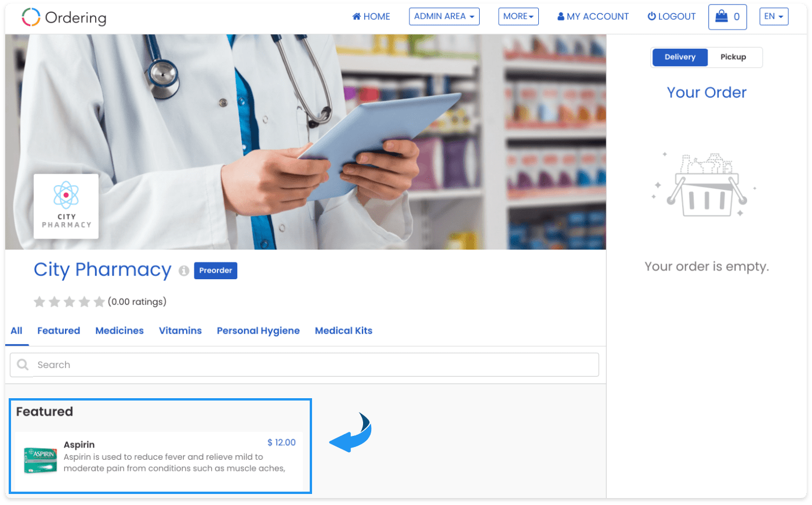Click the search magnifier icon
The image size is (812, 505).
pos(23,365)
